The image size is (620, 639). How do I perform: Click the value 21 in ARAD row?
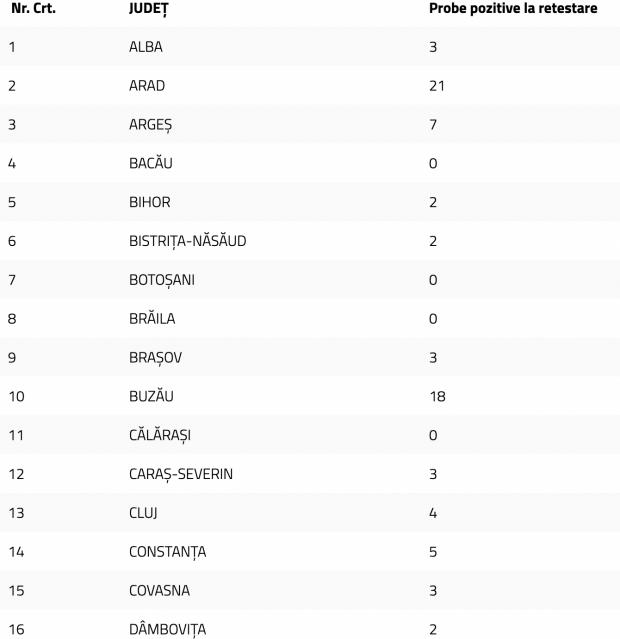(x=437, y=86)
